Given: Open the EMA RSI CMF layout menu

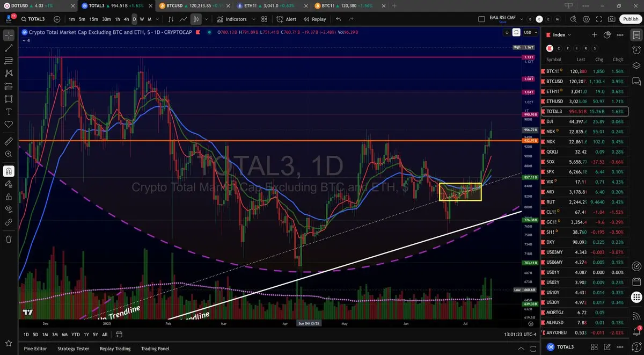Looking at the screenshot, I should [502, 19].
